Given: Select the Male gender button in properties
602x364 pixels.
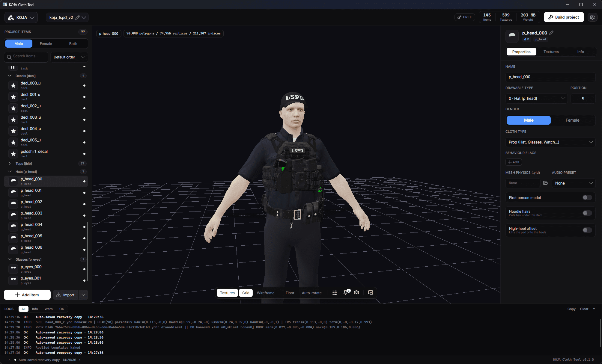Looking at the screenshot, I should point(529,120).
